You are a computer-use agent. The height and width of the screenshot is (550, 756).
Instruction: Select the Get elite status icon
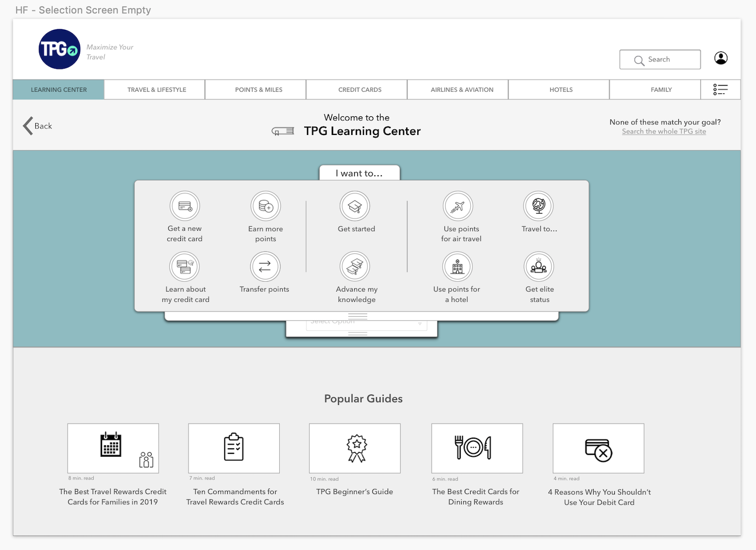click(x=539, y=266)
